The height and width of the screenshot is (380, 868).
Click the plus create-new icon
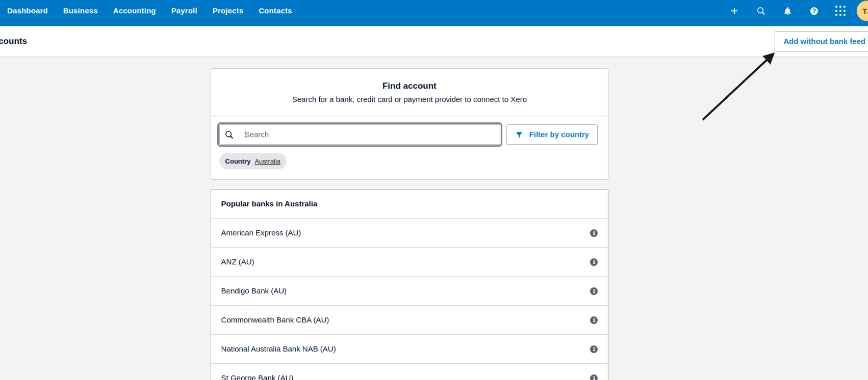pyautogui.click(x=734, y=11)
